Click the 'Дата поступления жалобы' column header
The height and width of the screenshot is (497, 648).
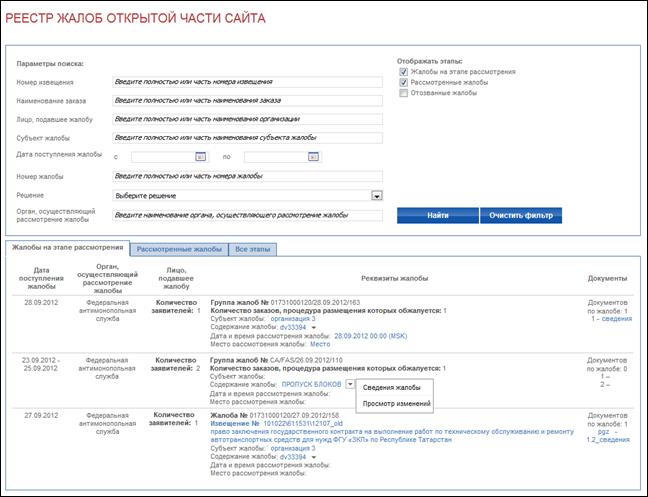[x=41, y=278]
